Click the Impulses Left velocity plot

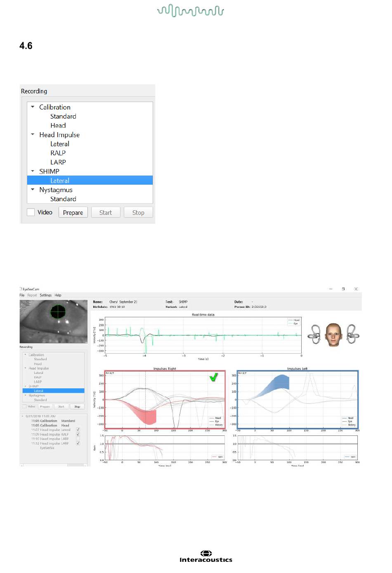[x=298, y=399]
